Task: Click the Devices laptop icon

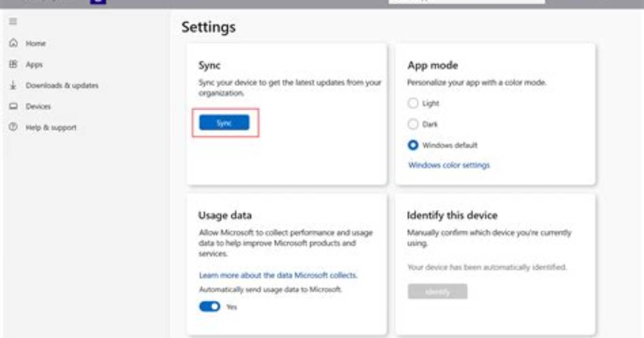Action: pos(13,106)
